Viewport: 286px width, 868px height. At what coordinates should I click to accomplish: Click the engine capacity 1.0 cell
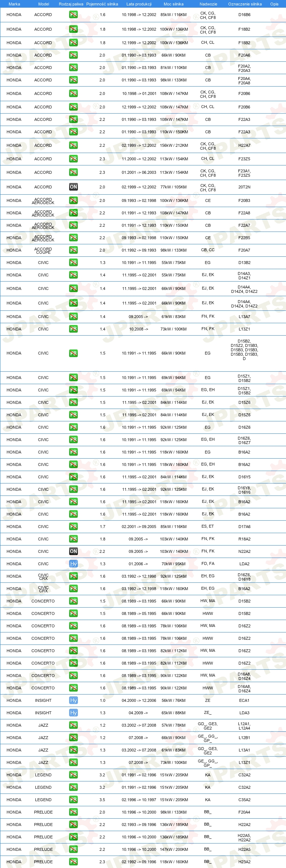[x=102, y=700]
